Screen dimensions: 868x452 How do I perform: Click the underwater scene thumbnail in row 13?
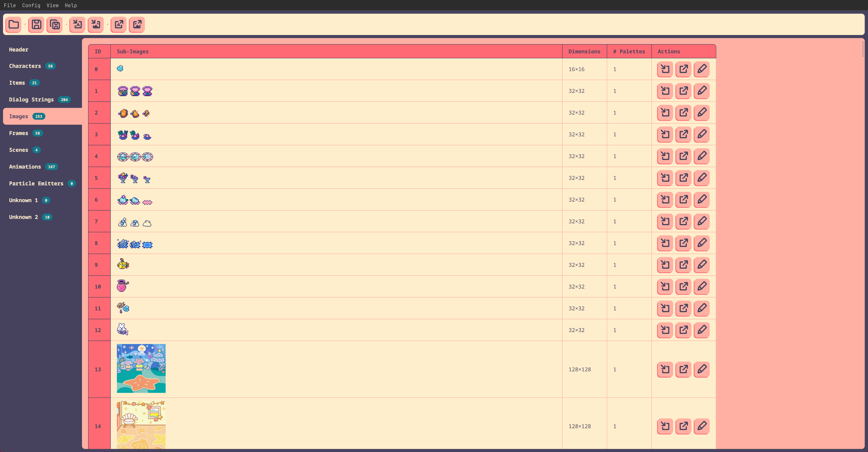pyautogui.click(x=141, y=368)
